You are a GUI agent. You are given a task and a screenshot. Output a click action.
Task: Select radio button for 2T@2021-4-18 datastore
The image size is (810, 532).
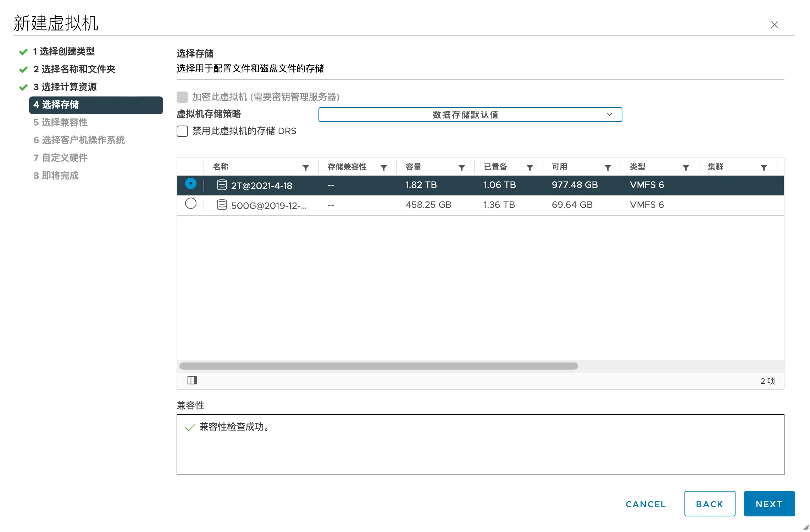click(x=191, y=184)
